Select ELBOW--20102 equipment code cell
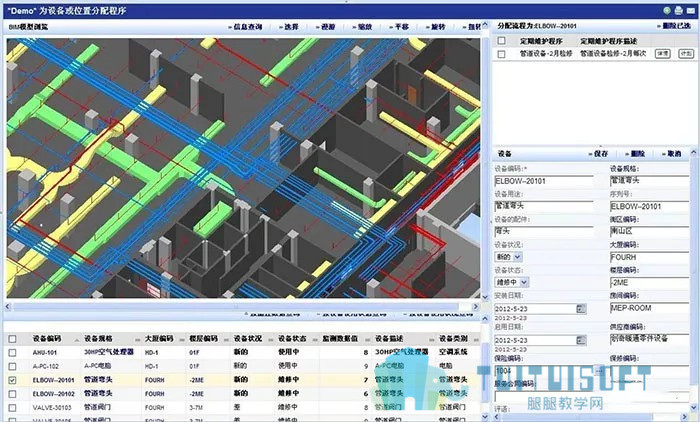The width and height of the screenshot is (700, 422). [53, 394]
